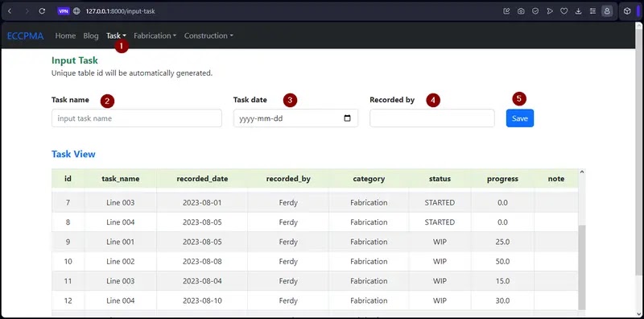Select 'Line 002' in row id 10

(120, 262)
